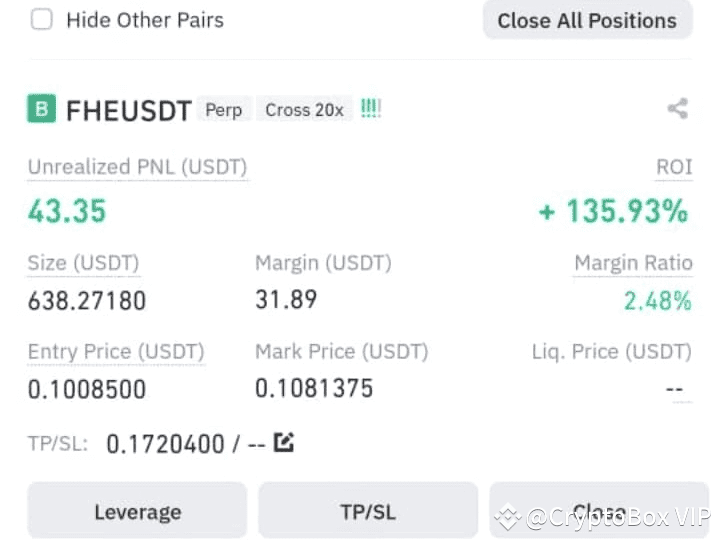
Task: Click the Entry Price (USDT) label
Action: tap(116, 352)
